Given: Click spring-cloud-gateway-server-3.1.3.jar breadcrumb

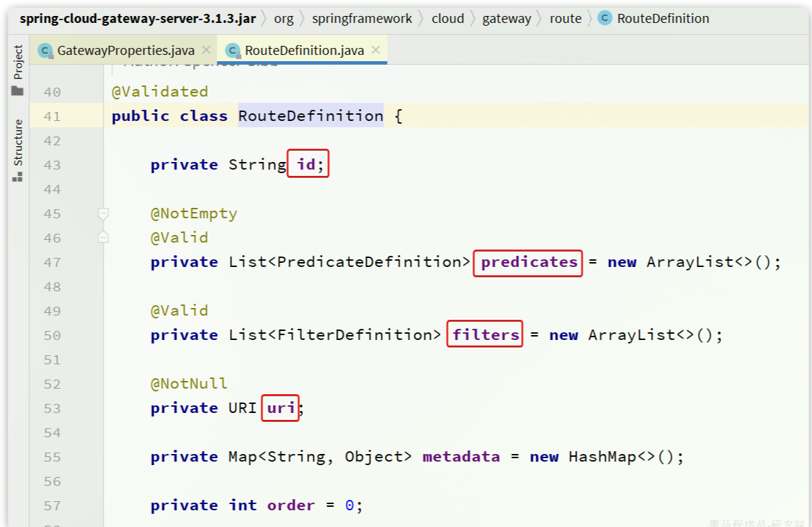Looking at the screenshot, I should tap(138, 19).
